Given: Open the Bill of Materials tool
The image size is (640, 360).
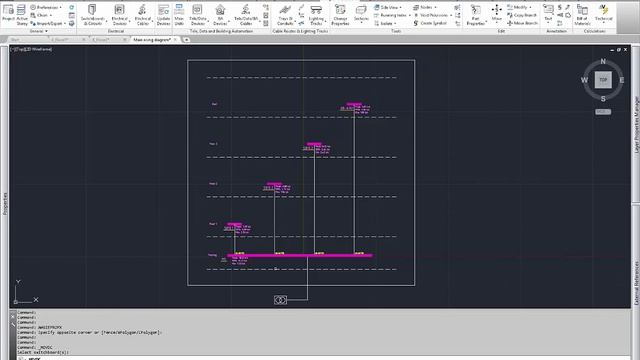Looking at the screenshot, I should click(x=582, y=15).
